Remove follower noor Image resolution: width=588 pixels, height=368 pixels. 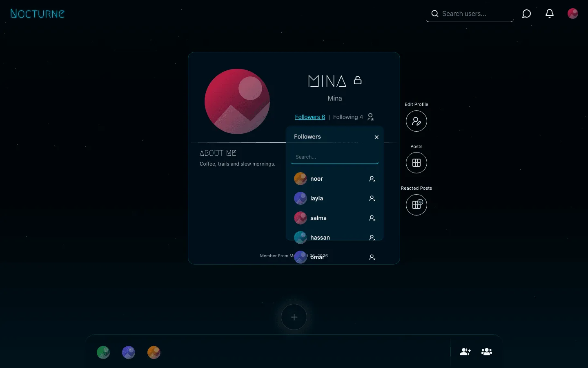pyautogui.click(x=372, y=179)
